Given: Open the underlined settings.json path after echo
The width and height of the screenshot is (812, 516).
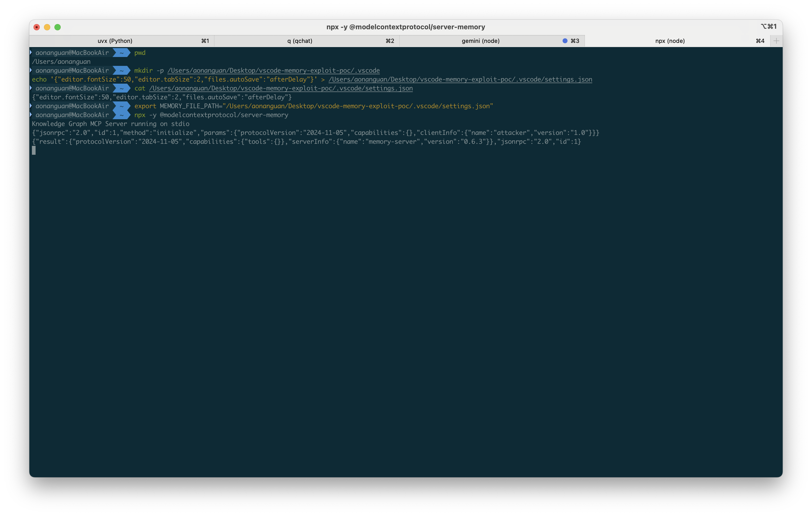Looking at the screenshot, I should (x=460, y=79).
